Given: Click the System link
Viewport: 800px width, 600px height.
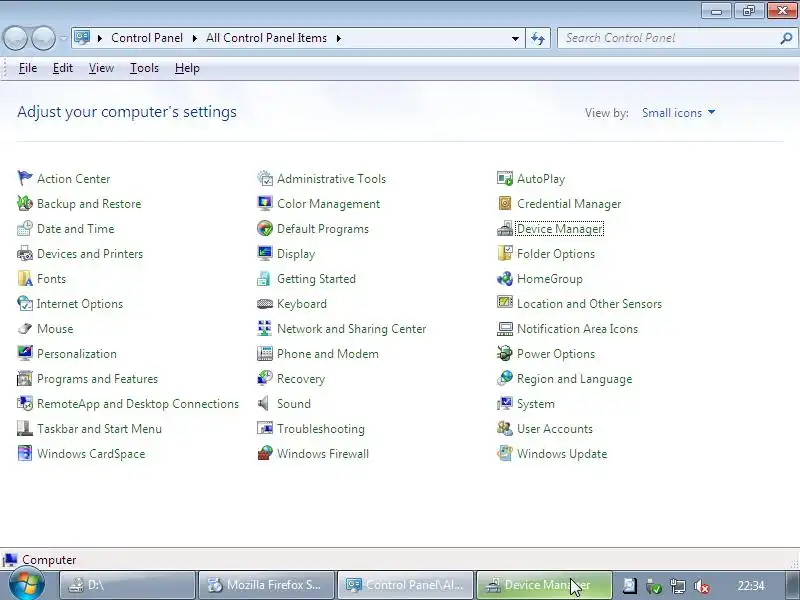Looking at the screenshot, I should [x=535, y=404].
